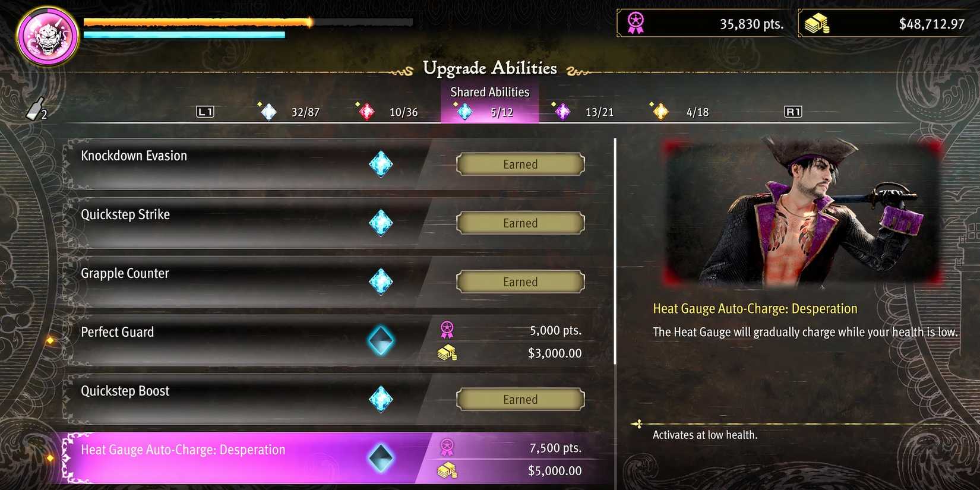Click the orange health gauge bar
The width and height of the screenshot is (980, 490).
click(x=198, y=23)
